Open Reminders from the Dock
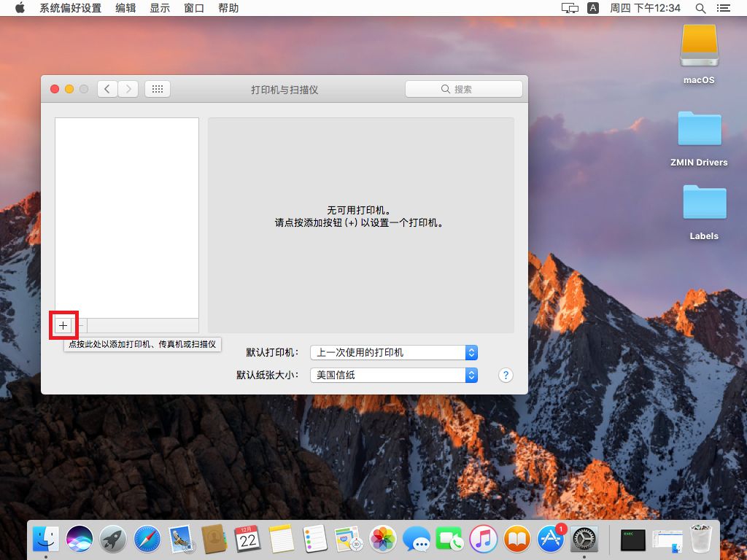Viewport: 747px width, 560px height. tap(315, 539)
